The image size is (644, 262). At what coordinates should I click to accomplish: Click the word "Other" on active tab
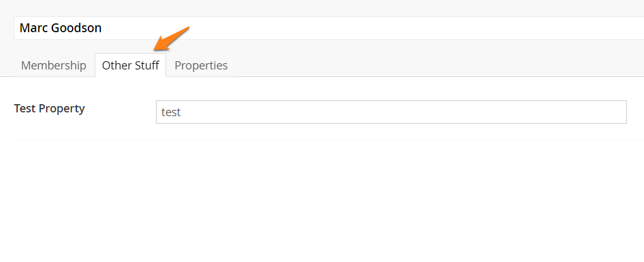pos(115,66)
